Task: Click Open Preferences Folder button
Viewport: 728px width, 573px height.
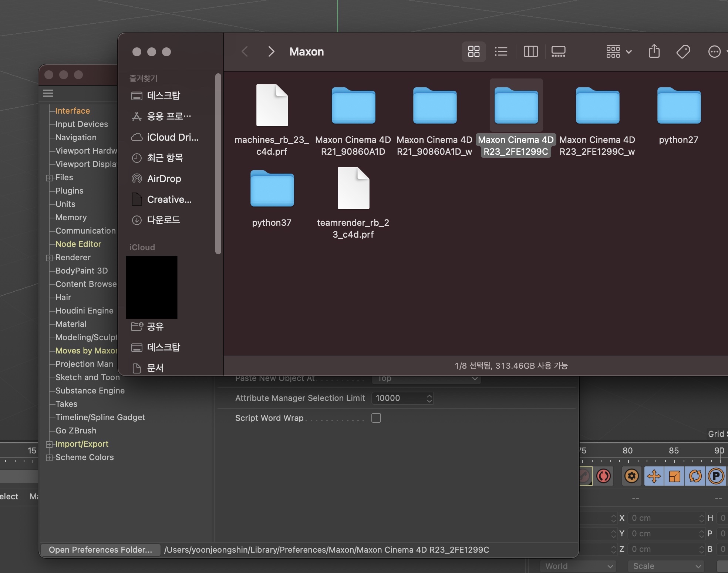Action: [x=100, y=550]
